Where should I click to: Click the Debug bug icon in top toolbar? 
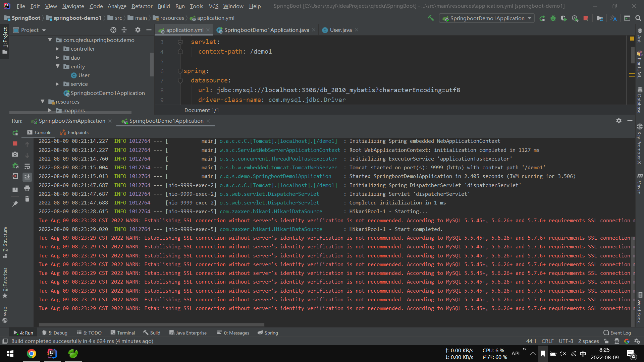click(x=553, y=18)
